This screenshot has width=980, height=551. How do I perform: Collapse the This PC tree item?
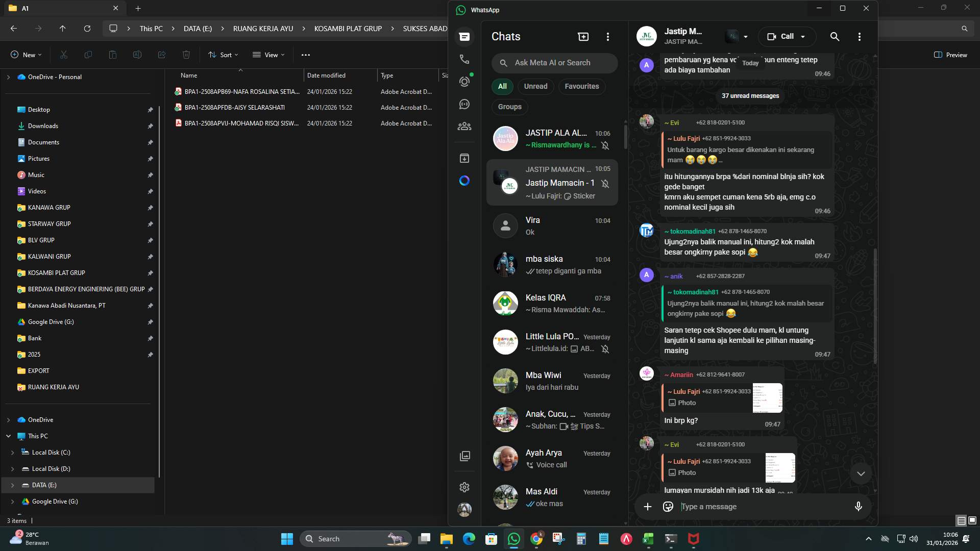[9, 436]
